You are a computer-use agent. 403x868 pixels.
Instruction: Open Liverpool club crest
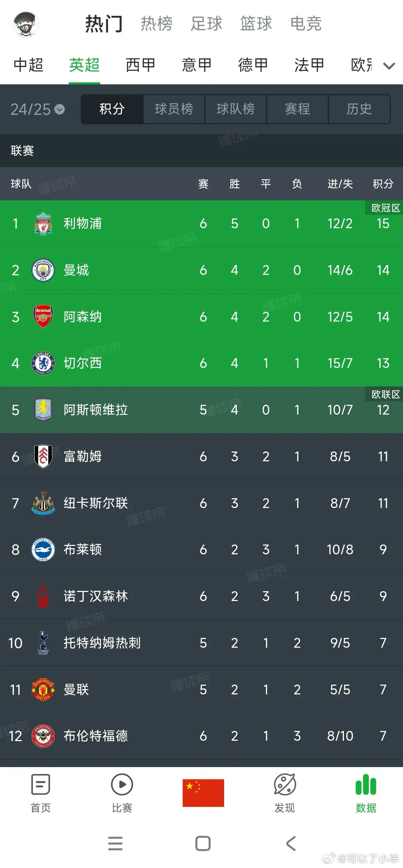pos(43,224)
